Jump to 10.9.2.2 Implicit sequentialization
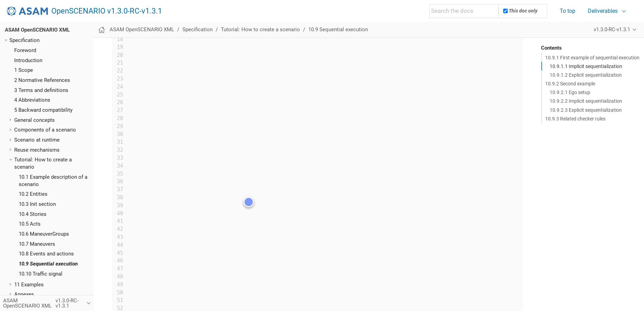This screenshot has height=311, width=644. point(586,101)
